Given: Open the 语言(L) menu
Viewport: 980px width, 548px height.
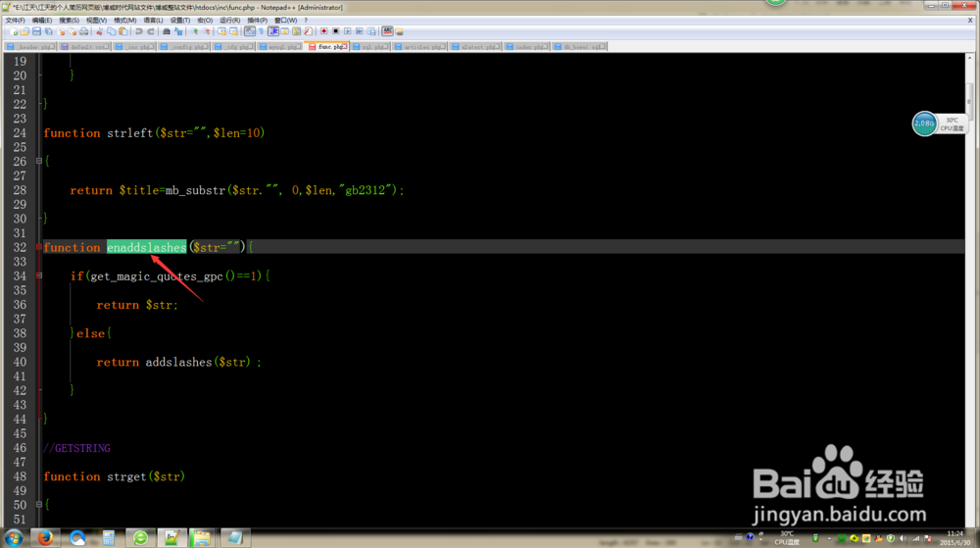Looking at the screenshot, I should coord(153,20).
